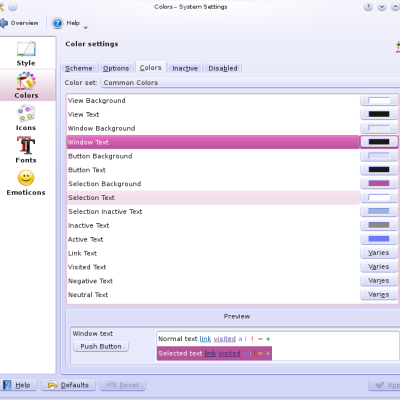Click the Push Button in preview
The image size is (400, 400).
[x=101, y=346]
